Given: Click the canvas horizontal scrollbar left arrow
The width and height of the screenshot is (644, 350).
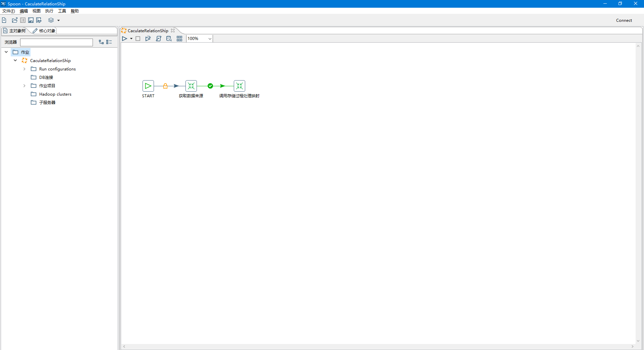Looking at the screenshot, I should 124,347.
